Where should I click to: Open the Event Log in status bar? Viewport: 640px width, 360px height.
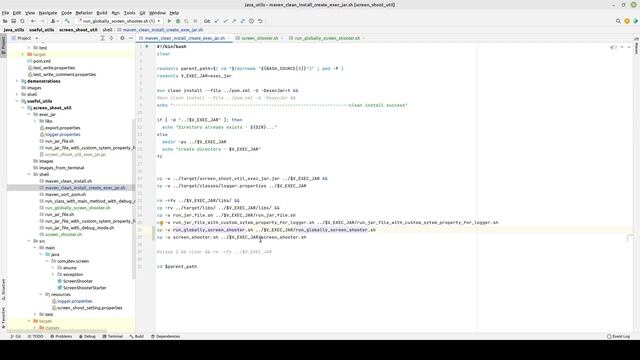pos(618,336)
